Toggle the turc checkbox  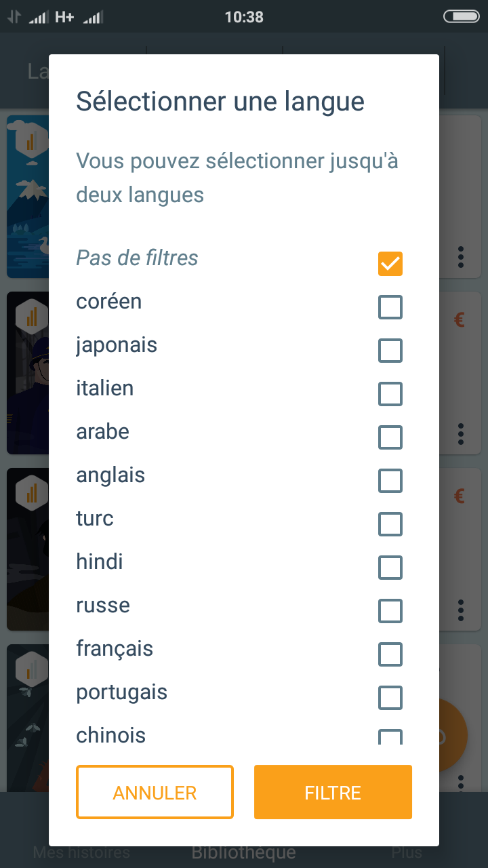click(x=390, y=524)
